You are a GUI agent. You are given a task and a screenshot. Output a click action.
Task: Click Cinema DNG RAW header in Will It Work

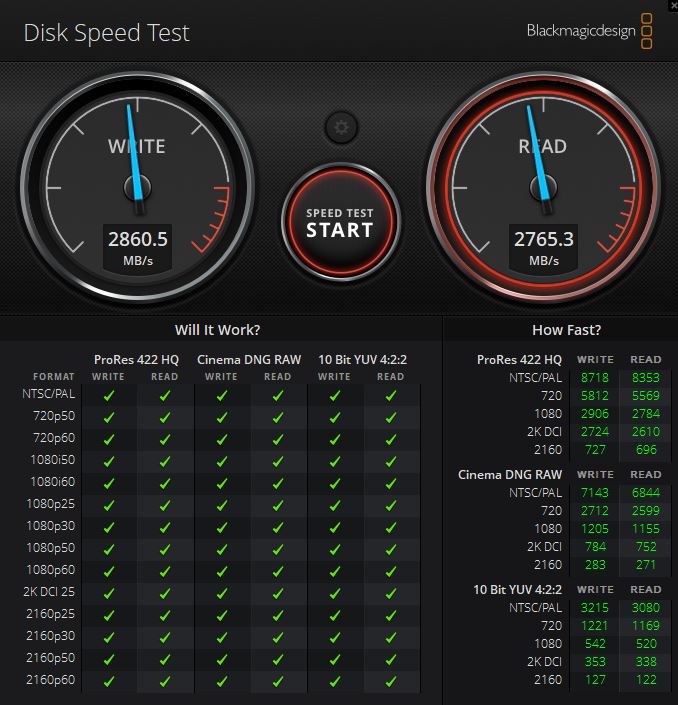tap(249, 360)
